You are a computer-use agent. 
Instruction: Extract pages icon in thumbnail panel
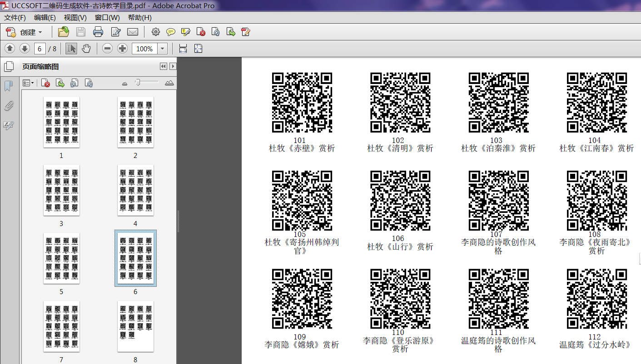60,83
